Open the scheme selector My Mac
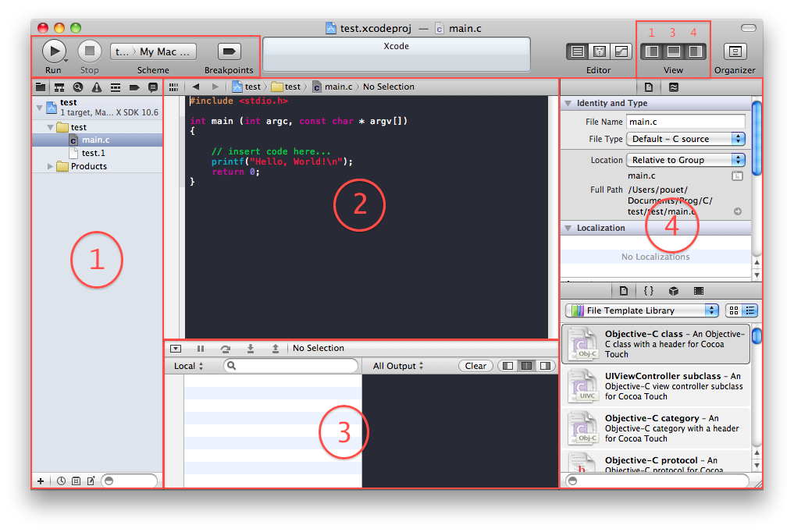This screenshot has height=532, width=794. pyautogui.click(x=153, y=51)
